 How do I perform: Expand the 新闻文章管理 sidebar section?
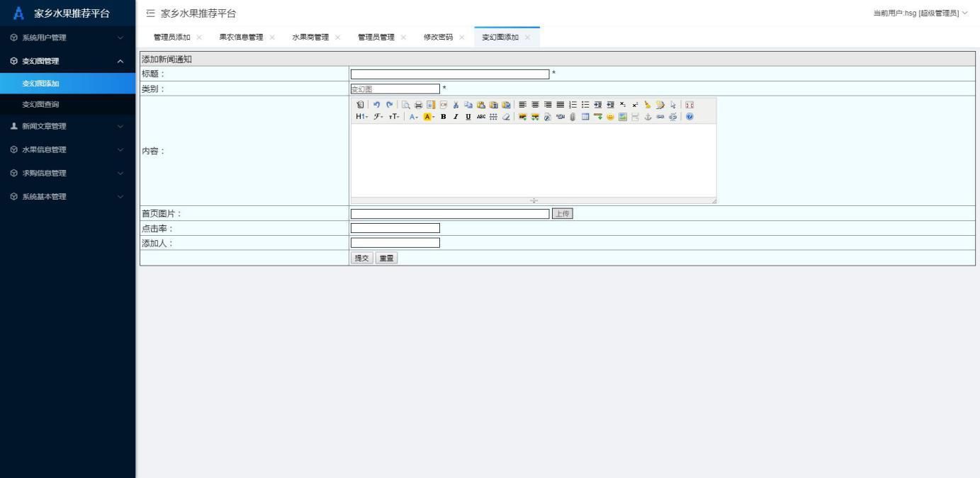pyautogui.click(x=67, y=126)
